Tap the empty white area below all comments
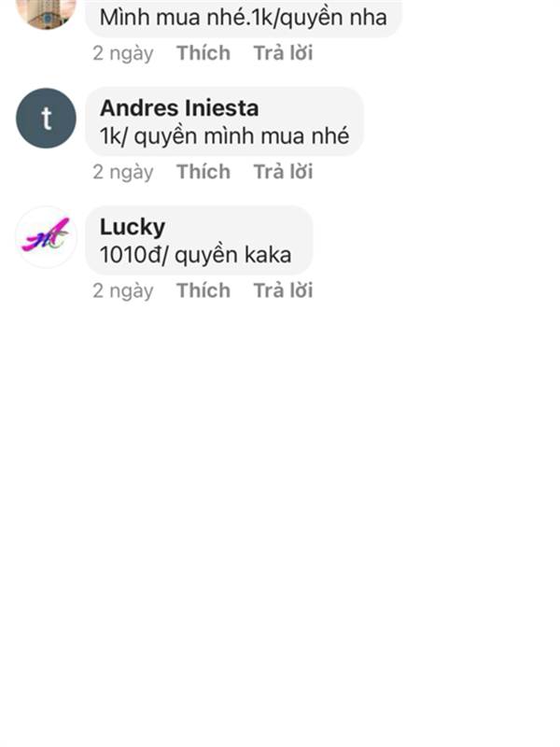The image size is (560, 747). pos(280,524)
